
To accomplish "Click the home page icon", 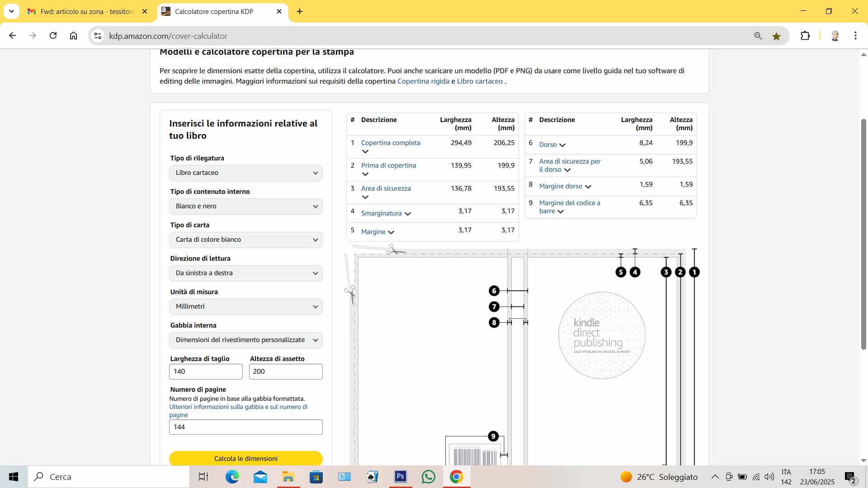I will click(73, 36).
